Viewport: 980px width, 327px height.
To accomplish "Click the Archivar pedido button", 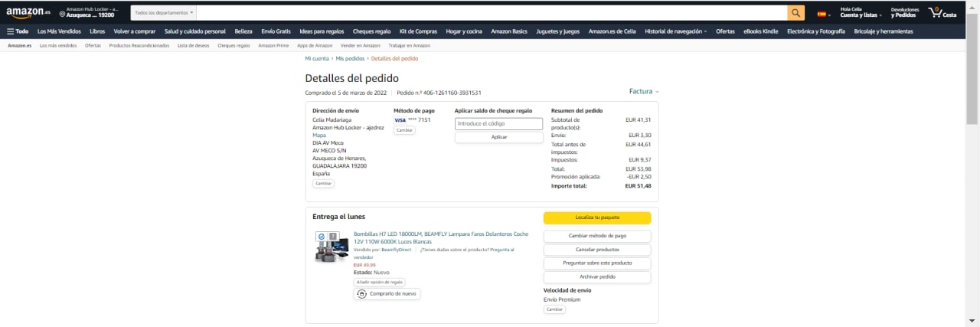I will coord(597,277).
